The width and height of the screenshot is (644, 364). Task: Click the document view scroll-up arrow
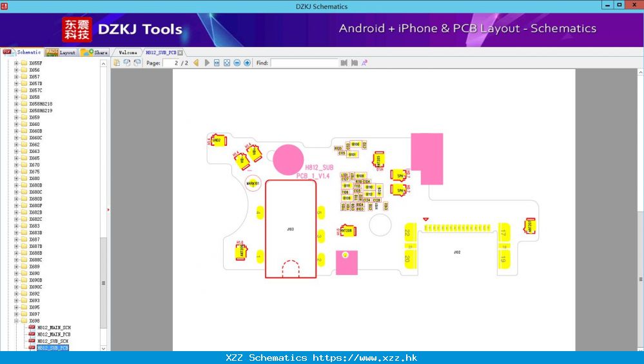coord(640,72)
